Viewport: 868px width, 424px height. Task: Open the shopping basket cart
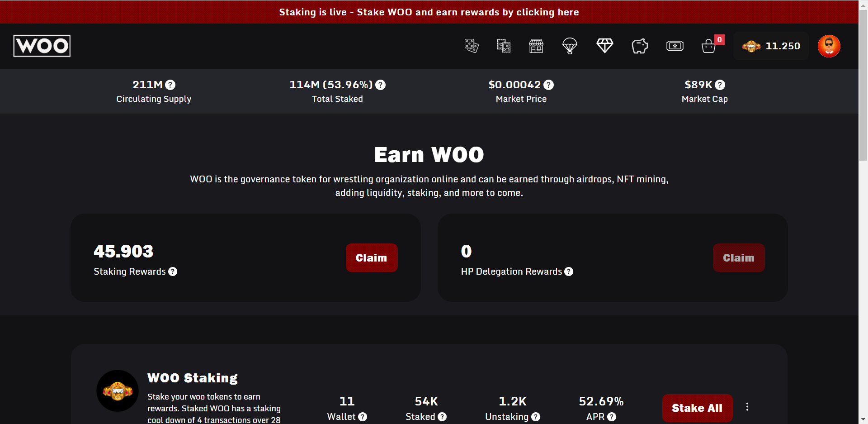[708, 46]
